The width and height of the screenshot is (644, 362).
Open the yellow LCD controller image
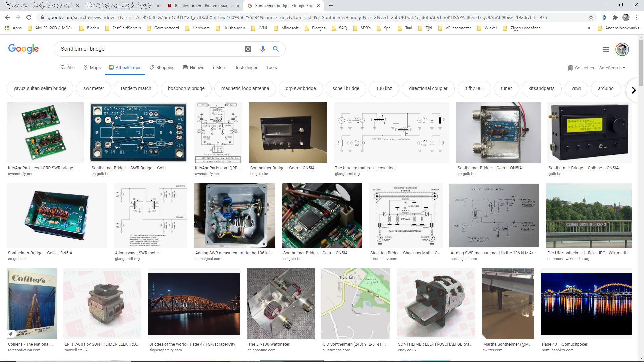(x=589, y=132)
